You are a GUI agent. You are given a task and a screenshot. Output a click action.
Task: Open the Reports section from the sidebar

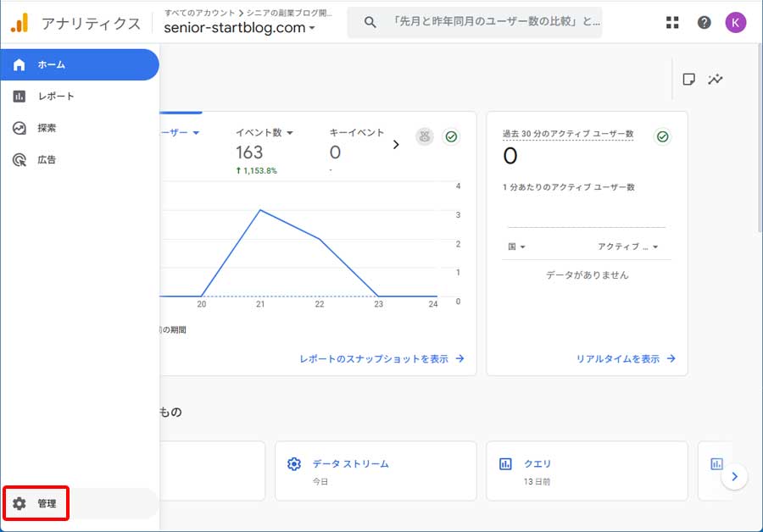(x=51, y=96)
